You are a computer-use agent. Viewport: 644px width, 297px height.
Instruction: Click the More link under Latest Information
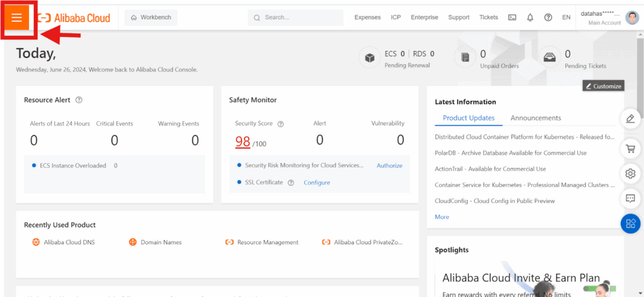(442, 217)
